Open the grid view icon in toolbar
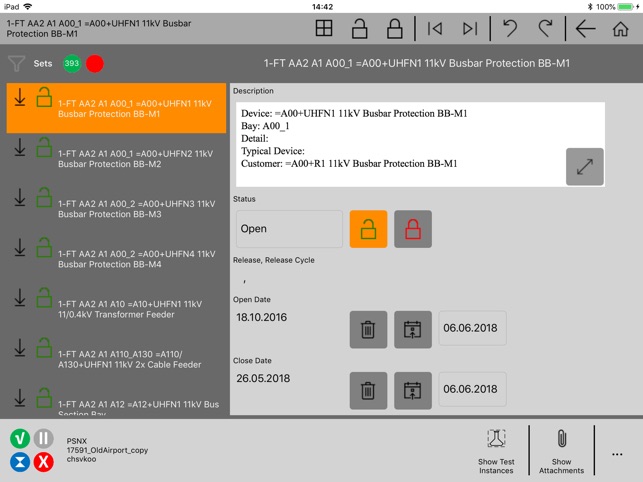 (x=324, y=28)
